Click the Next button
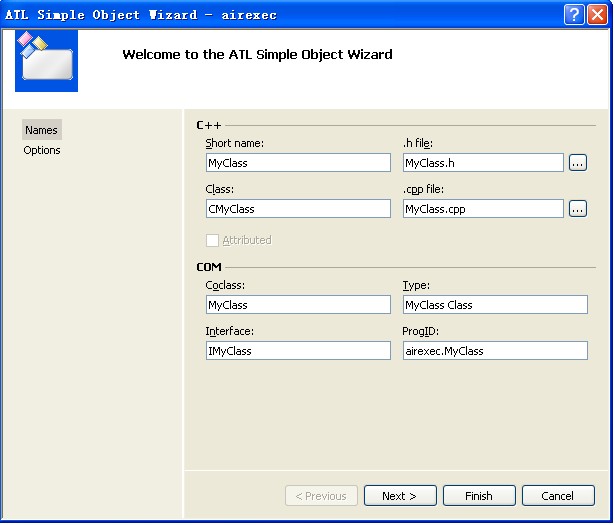The width and height of the screenshot is (615, 525). pos(398,496)
